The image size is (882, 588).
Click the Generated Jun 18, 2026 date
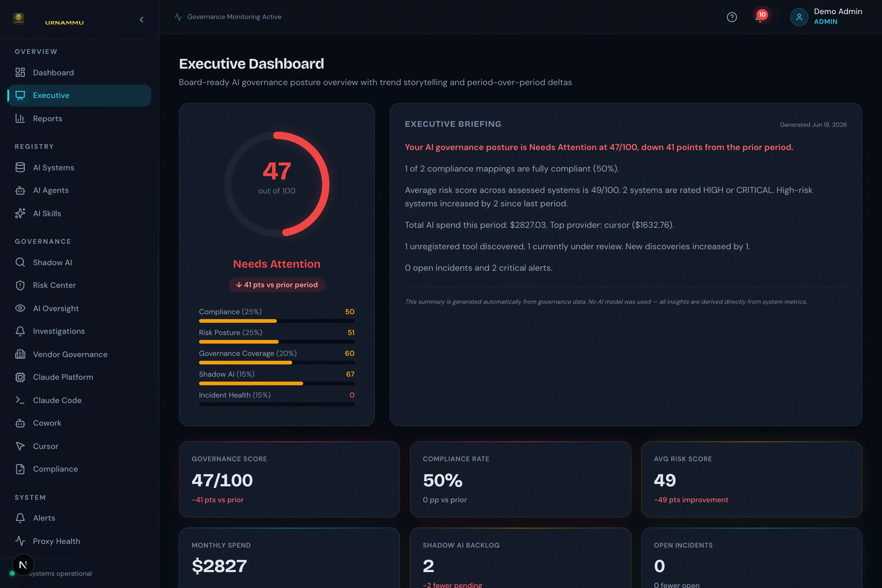(813, 125)
